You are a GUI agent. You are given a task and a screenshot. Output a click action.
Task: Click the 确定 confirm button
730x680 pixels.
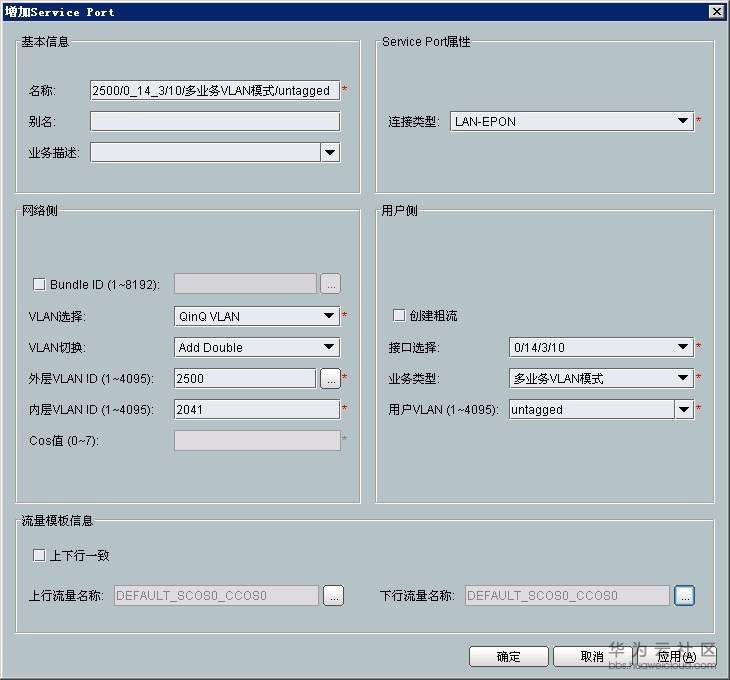(x=508, y=657)
